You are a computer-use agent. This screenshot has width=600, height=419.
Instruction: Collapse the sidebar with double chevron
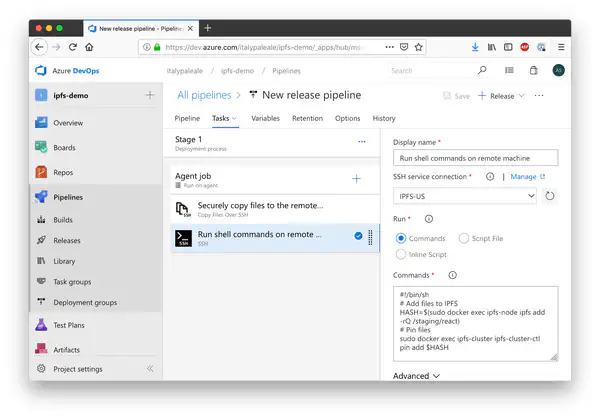coord(150,369)
